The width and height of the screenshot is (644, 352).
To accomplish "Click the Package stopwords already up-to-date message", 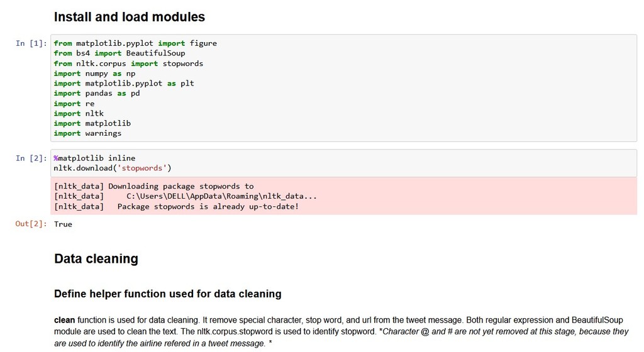I will [208, 206].
